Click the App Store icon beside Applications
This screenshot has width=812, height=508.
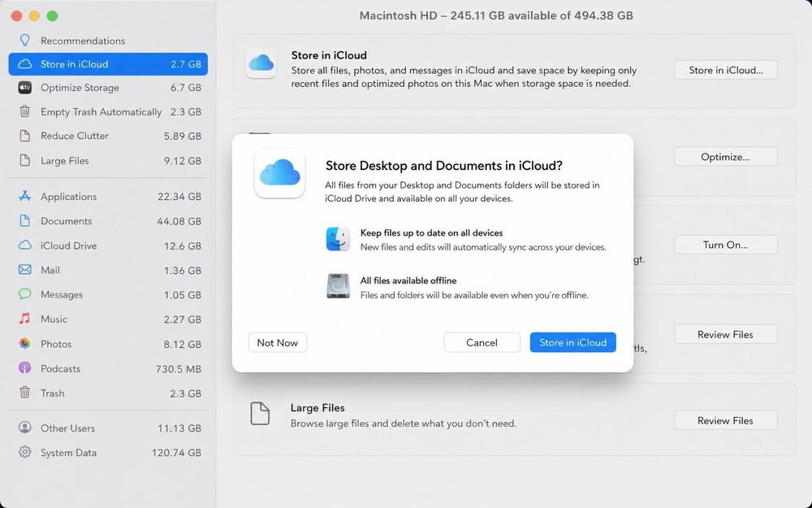(x=25, y=196)
